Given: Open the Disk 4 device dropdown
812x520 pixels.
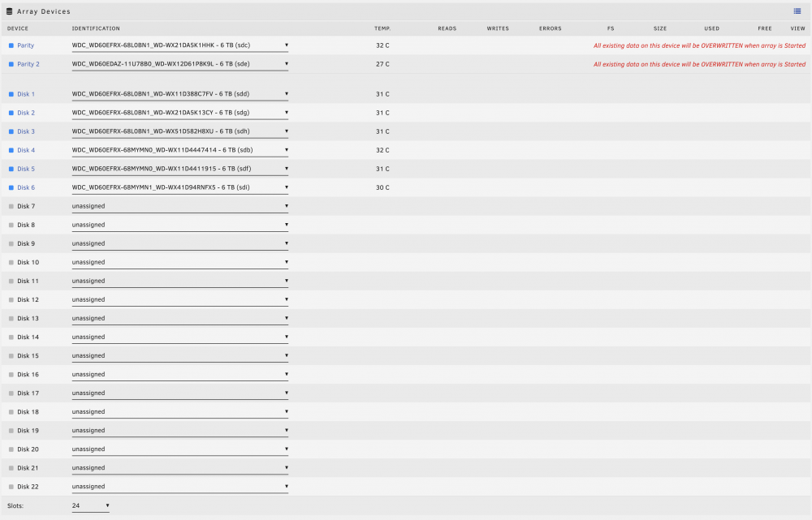Looking at the screenshot, I should tap(179, 150).
